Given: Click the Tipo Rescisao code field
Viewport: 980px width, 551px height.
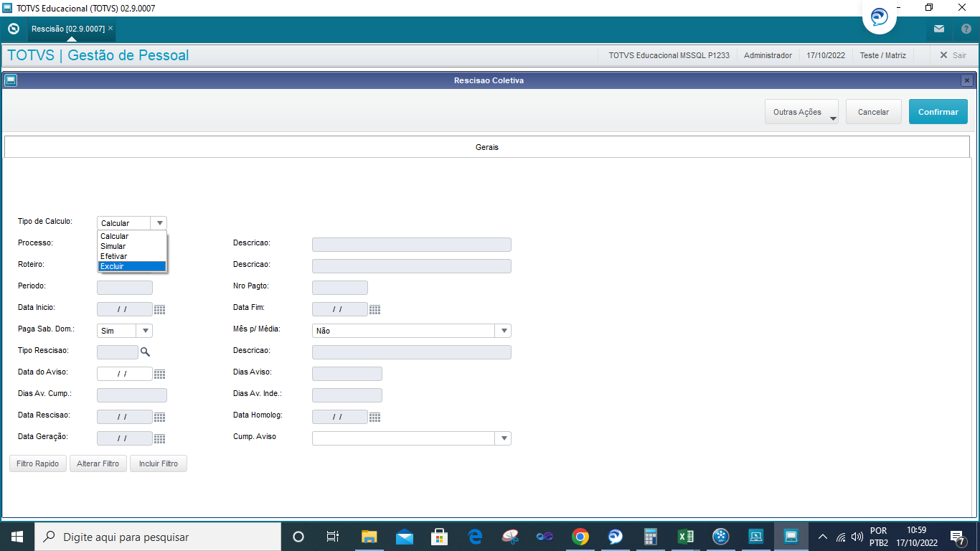Looking at the screenshot, I should [x=118, y=352].
